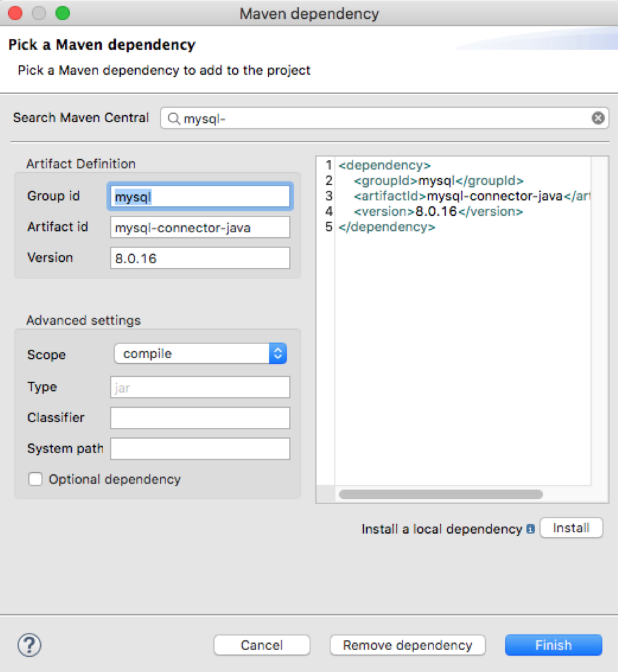Click the Type field with jar placeholder
The image size is (618, 672).
(x=200, y=388)
